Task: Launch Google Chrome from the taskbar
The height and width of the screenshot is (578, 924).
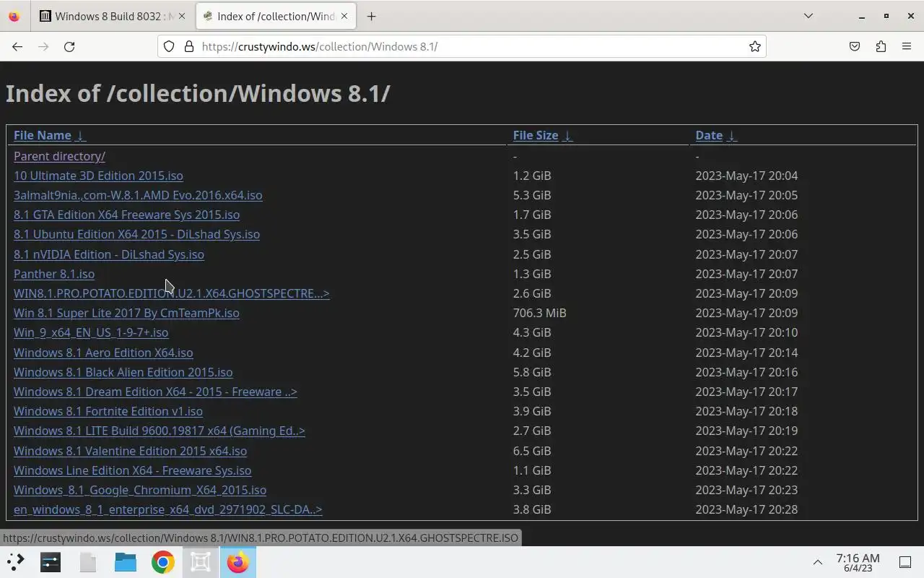Action: 163,562
